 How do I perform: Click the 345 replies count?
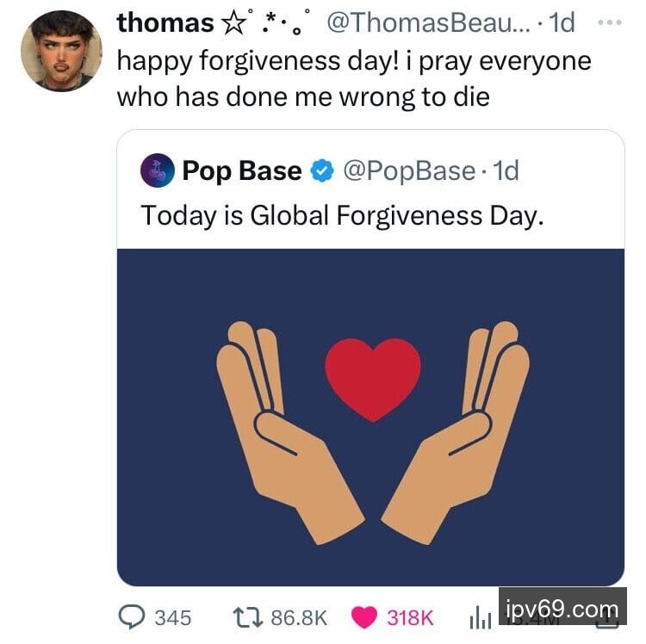pos(172,616)
